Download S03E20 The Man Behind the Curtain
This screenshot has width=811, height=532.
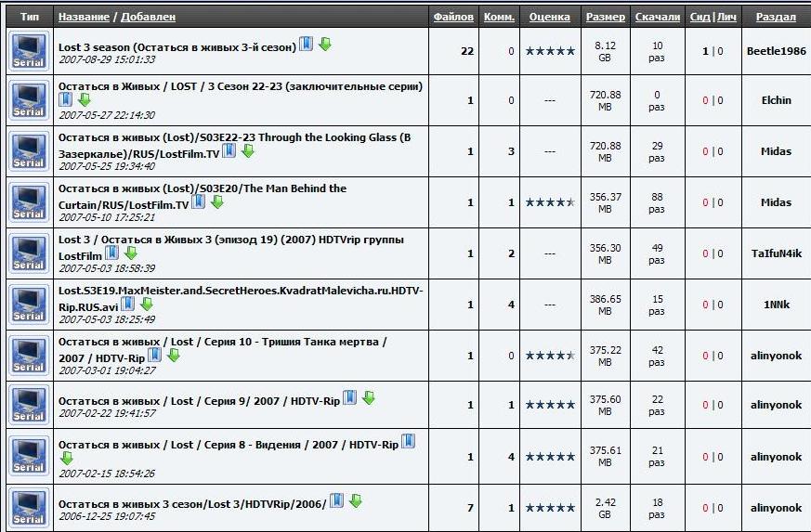pos(217,201)
